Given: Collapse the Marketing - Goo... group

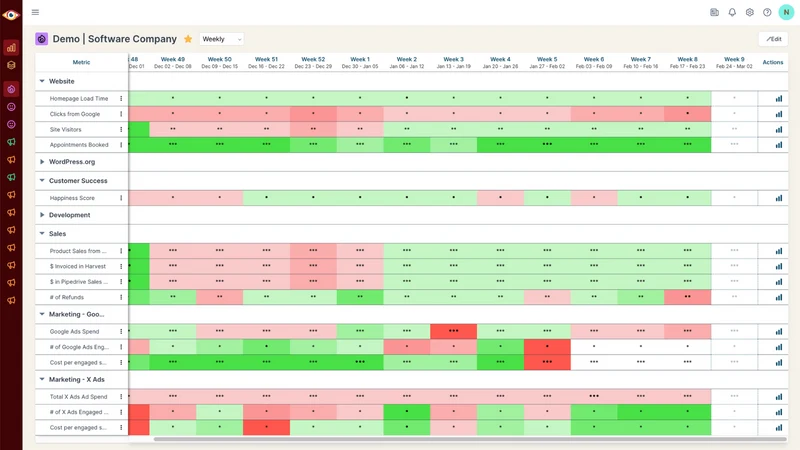Looking at the screenshot, I should coord(42,314).
